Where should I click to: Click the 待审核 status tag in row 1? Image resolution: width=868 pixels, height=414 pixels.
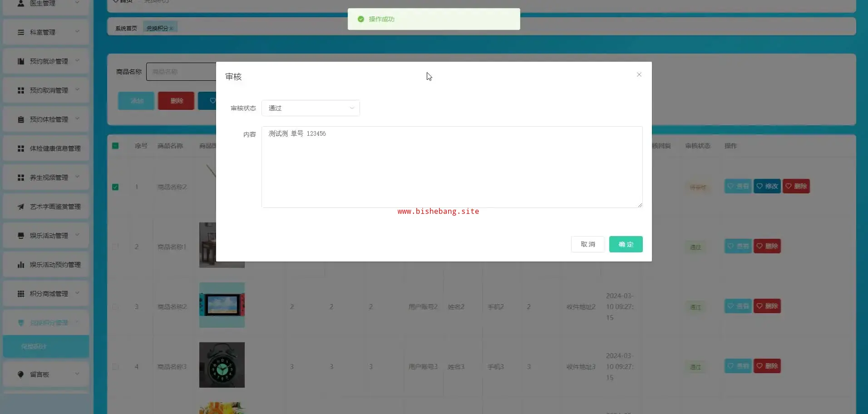point(698,187)
